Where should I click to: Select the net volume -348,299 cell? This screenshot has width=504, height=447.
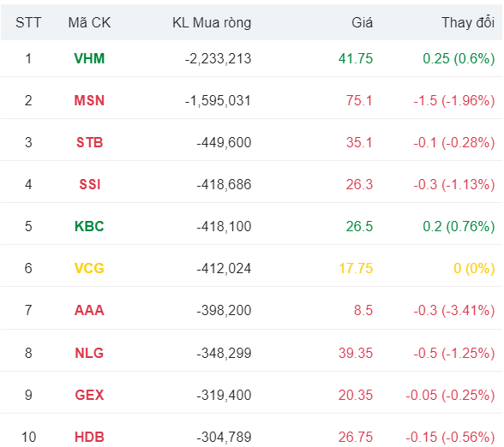point(224,354)
